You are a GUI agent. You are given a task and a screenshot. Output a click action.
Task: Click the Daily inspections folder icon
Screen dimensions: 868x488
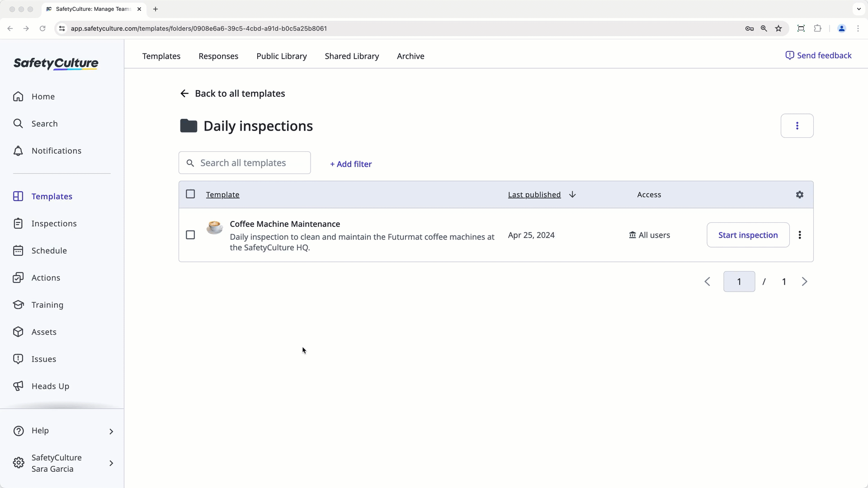pyautogui.click(x=189, y=126)
